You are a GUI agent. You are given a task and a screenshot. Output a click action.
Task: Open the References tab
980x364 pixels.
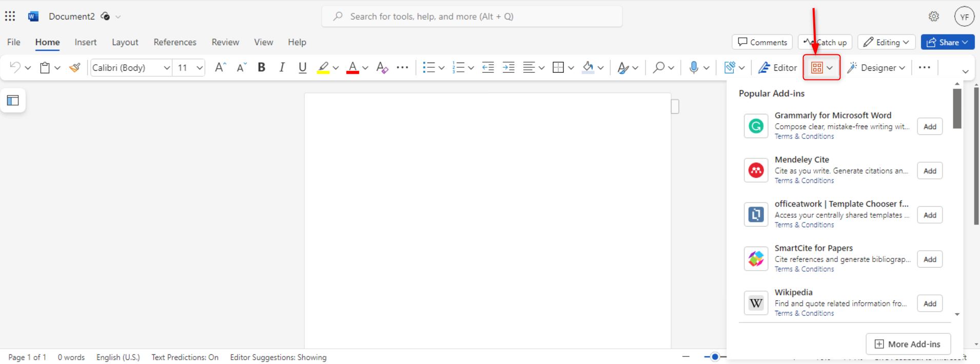(x=175, y=42)
